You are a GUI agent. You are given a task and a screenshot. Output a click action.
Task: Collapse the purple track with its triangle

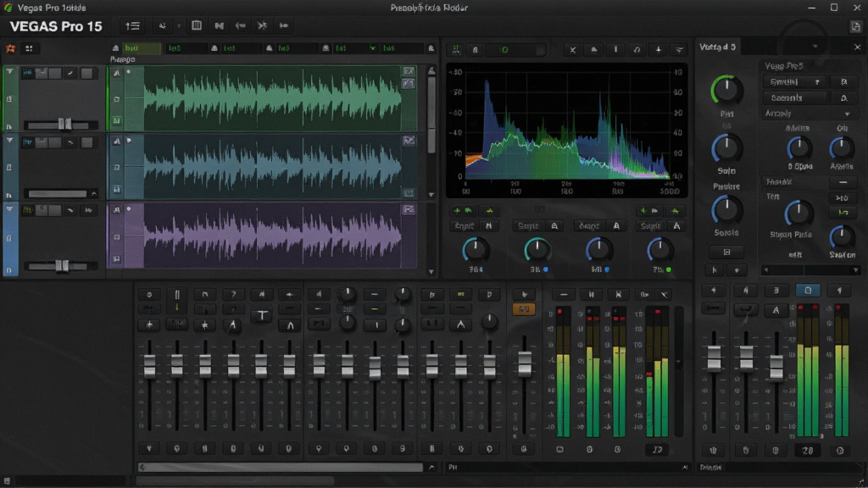(x=9, y=209)
